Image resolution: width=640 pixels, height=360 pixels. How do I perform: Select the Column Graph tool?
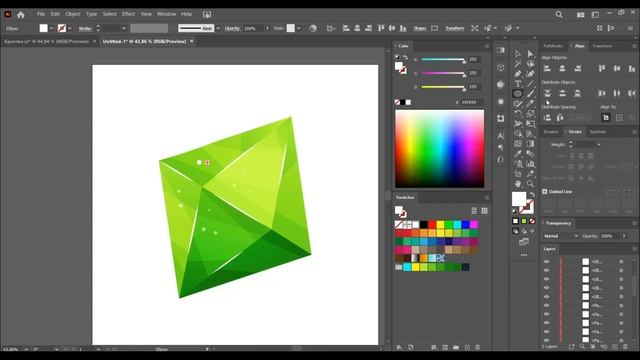pos(530,164)
